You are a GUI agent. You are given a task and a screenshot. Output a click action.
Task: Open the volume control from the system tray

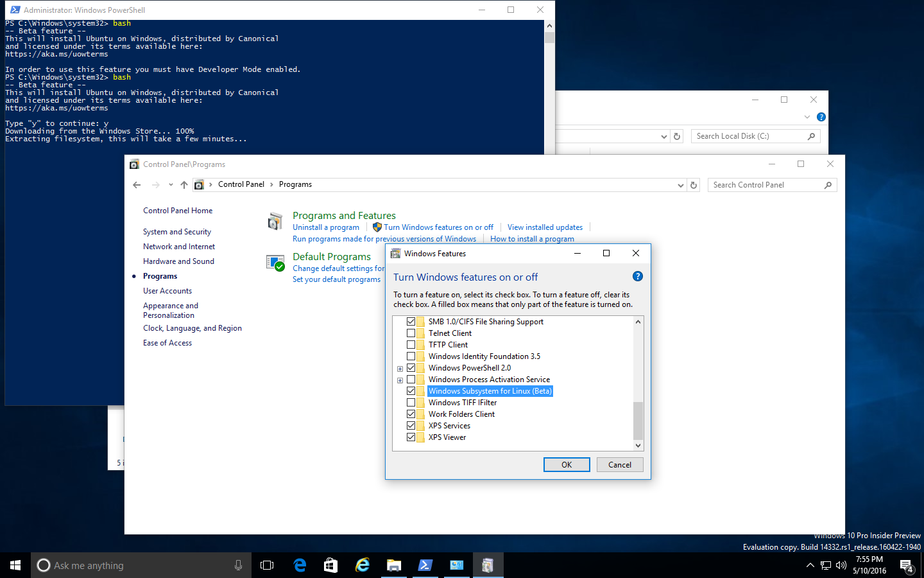point(841,565)
